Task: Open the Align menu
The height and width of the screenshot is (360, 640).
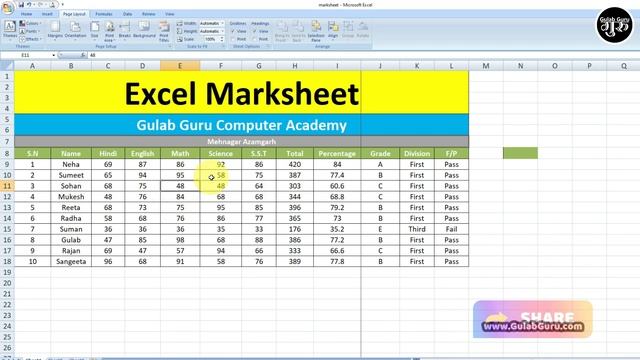Action: pos(333,31)
